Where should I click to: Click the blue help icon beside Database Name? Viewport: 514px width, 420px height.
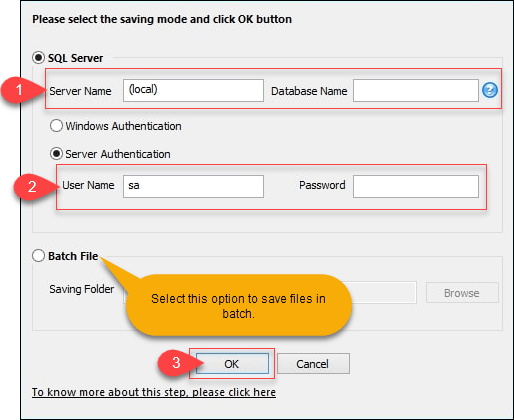click(490, 90)
